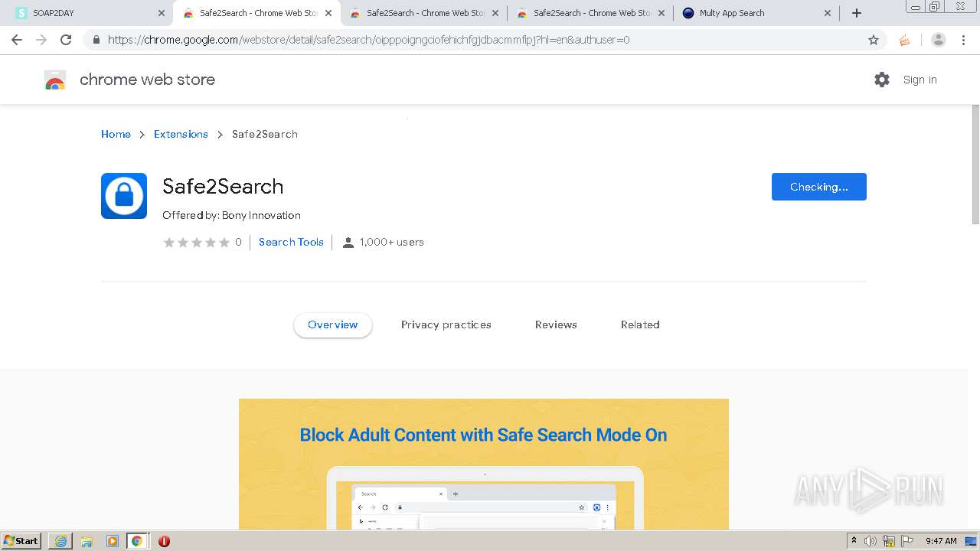Screen dimensions: 980x551
Task: Click the Checking... button
Action: (x=819, y=187)
